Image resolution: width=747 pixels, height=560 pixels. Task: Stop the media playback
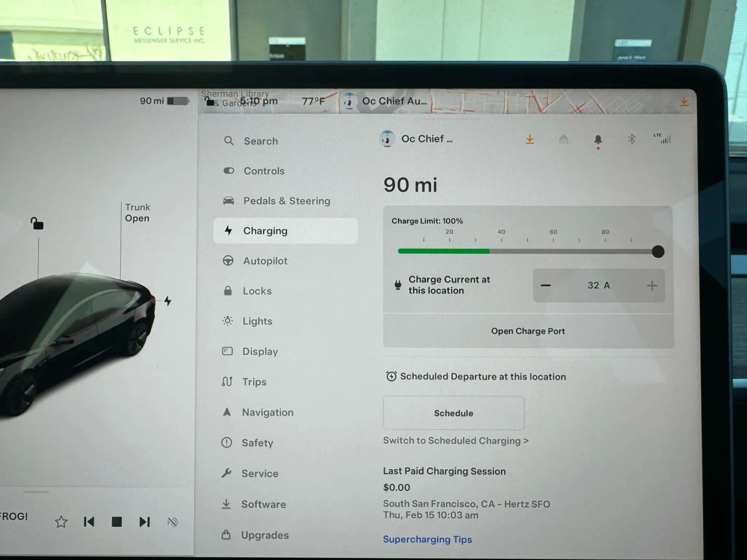pyautogui.click(x=117, y=522)
